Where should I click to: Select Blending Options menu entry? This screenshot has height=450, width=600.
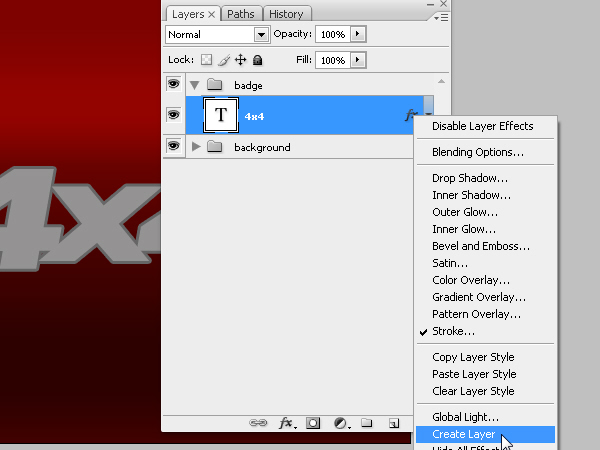point(478,152)
